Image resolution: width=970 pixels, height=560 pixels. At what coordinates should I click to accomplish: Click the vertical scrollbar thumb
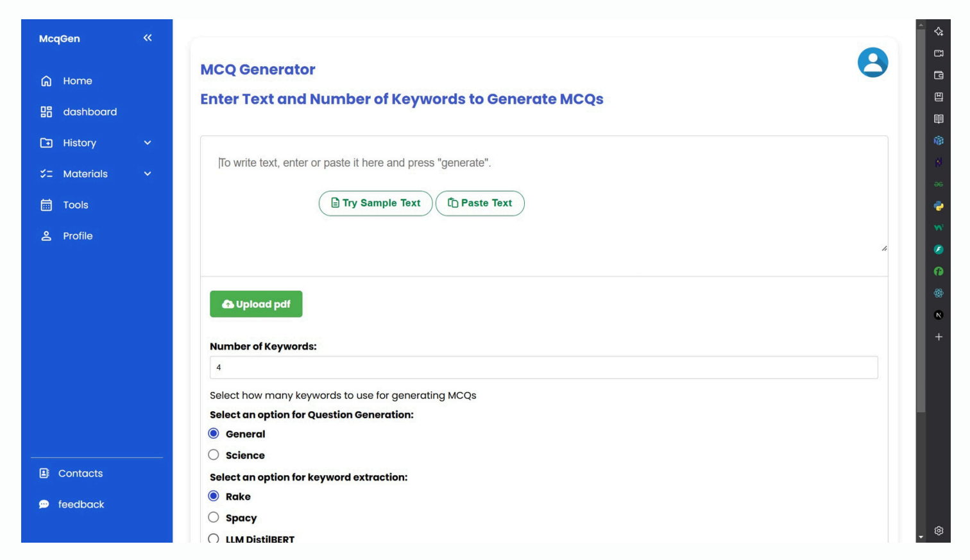tap(921, 221)
